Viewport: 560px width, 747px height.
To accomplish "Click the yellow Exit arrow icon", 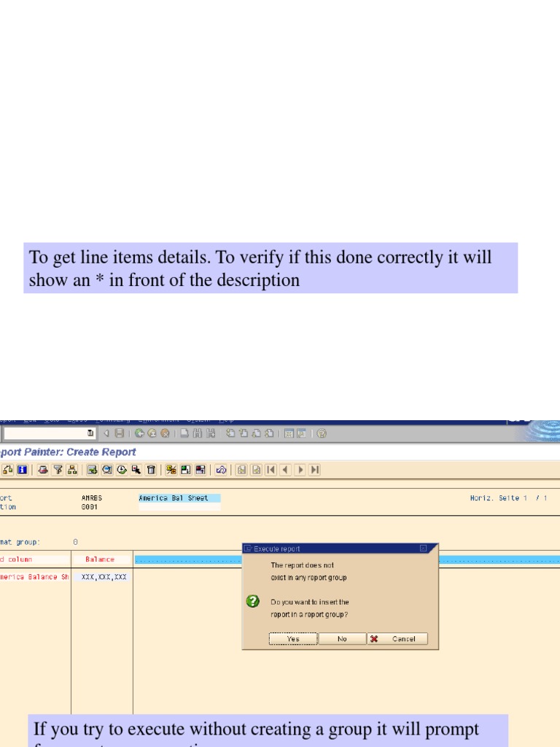I will coord(152,433).
